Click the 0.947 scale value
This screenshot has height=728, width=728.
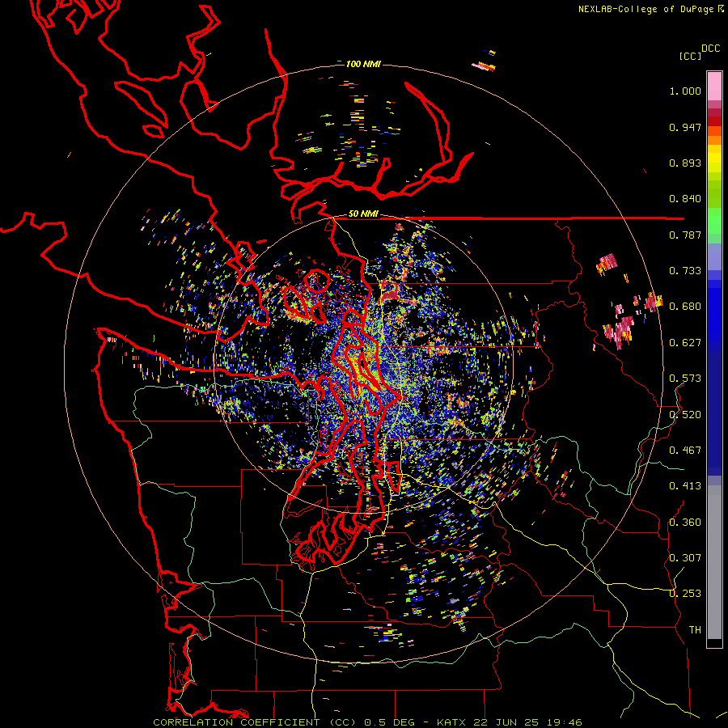[685, 127]
